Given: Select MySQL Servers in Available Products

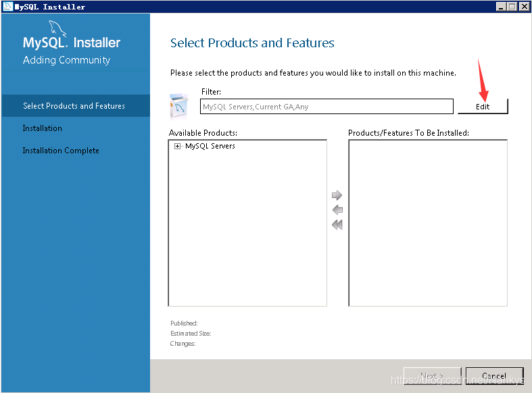Looking at the screenshot, I should coord(210,146).
